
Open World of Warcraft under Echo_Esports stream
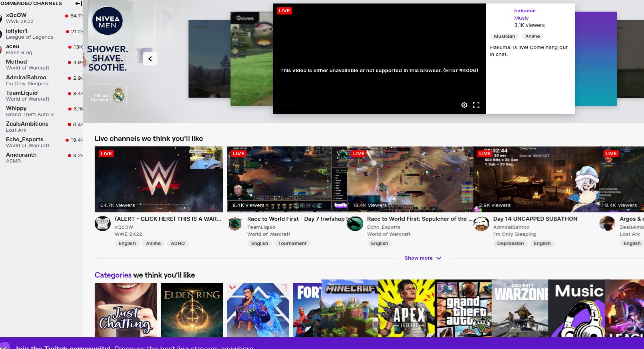click(388, 234)
